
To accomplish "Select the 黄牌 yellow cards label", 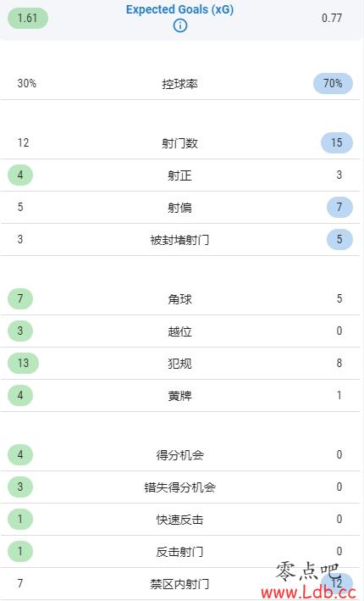I will [180, 396].
